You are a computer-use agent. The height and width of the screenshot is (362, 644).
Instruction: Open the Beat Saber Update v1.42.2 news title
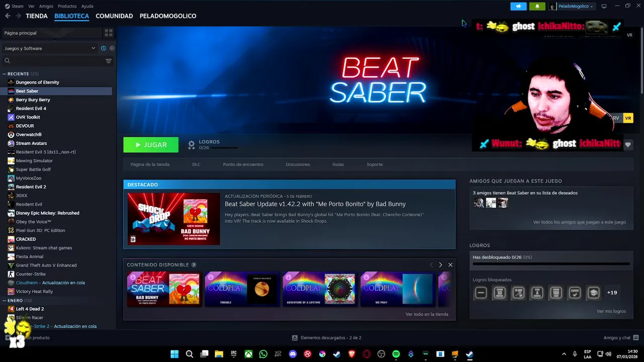pyautogui.click(x=315, y=204)
